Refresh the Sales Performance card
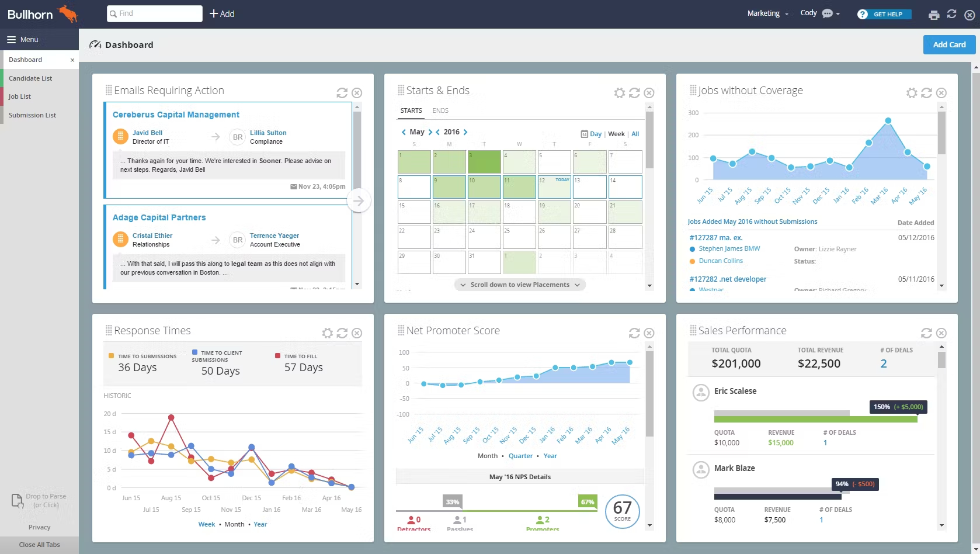The width and height of the screenshot is (980, 554). point(926,333)
